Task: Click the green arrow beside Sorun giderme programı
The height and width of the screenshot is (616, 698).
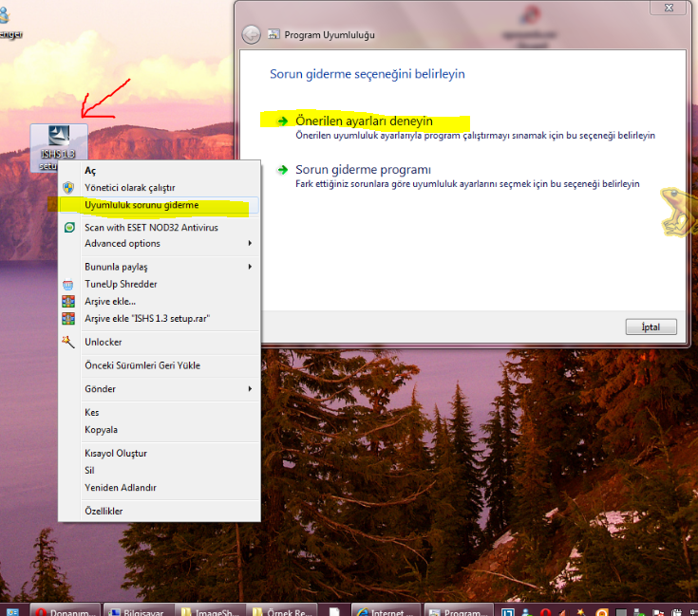Action: [282, 170]
